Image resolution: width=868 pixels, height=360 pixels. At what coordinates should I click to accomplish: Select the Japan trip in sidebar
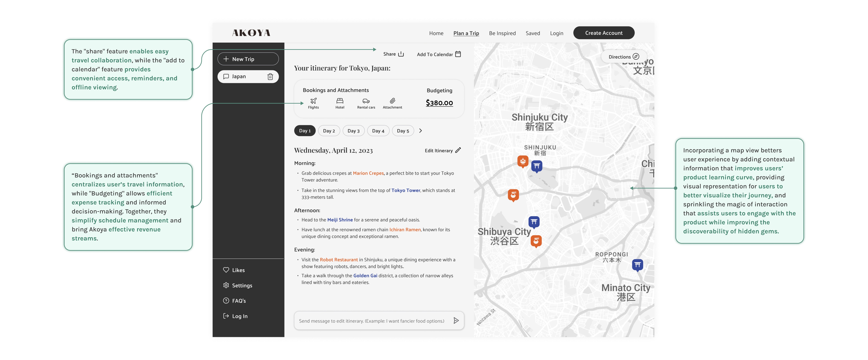pos(248,76)
